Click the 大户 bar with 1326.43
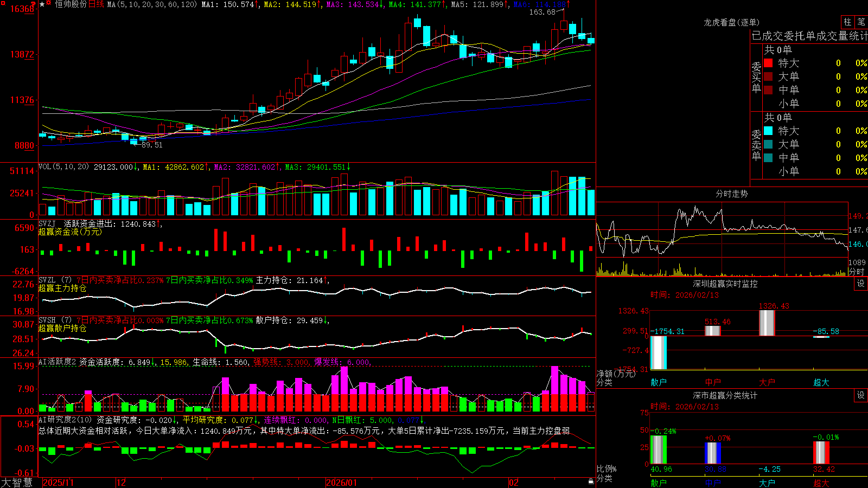The height and width of the screenshot is (488, 868). click(767, 323)
